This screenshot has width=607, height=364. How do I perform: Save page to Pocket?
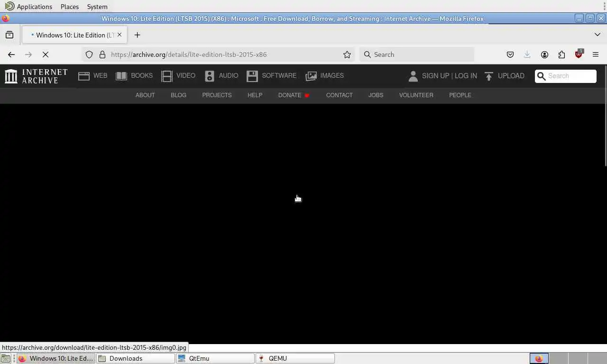[510, 55]
